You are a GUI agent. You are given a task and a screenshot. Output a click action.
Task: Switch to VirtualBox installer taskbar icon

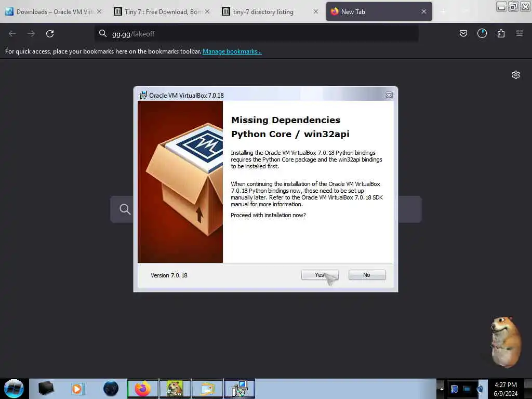240,389
